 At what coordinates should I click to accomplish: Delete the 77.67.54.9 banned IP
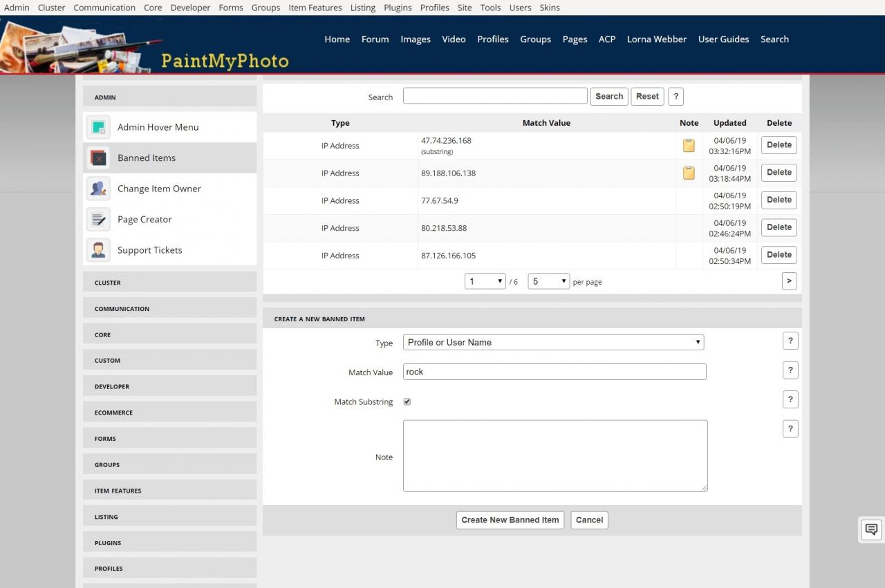(779, 200)
